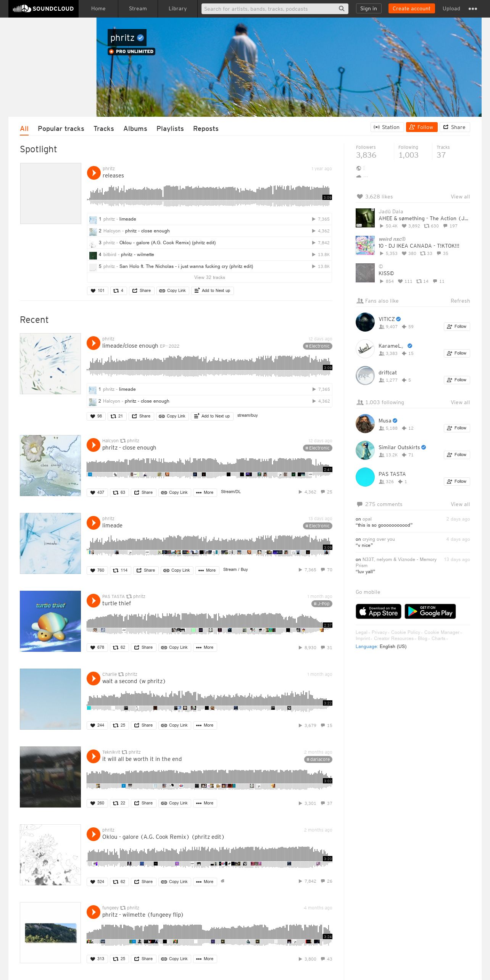
Task: Open the Playlists tab
Action: 170,129
